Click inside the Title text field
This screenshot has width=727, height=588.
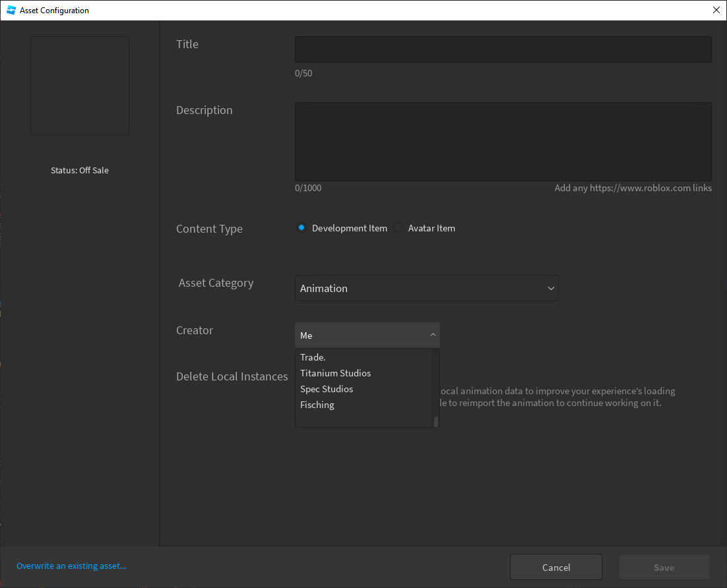(x=503, y=49)
